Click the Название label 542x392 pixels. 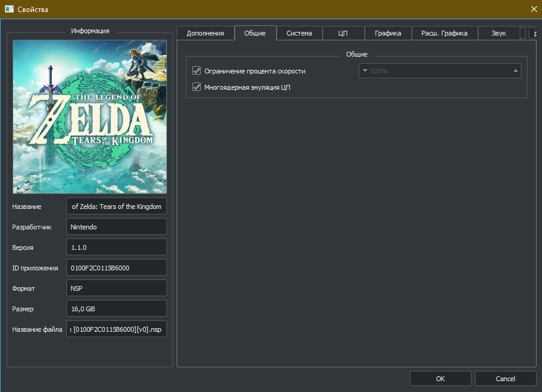click(x=27, y=207)
